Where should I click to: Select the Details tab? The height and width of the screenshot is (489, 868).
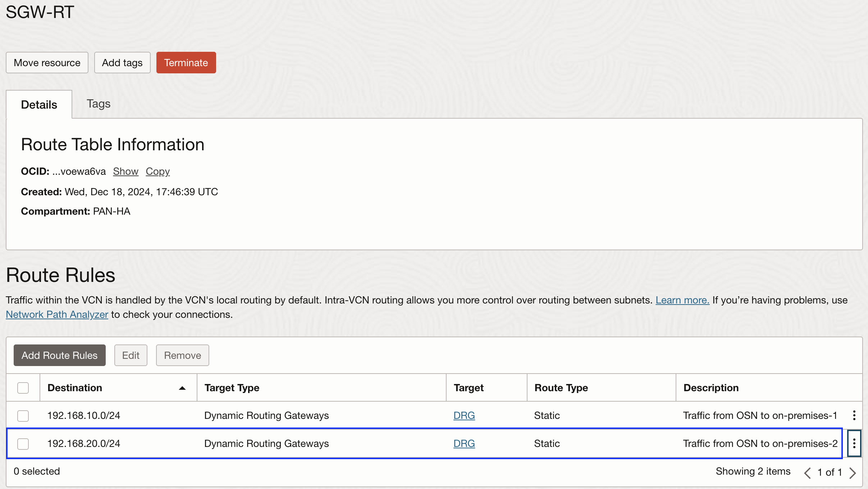point(39,105)
